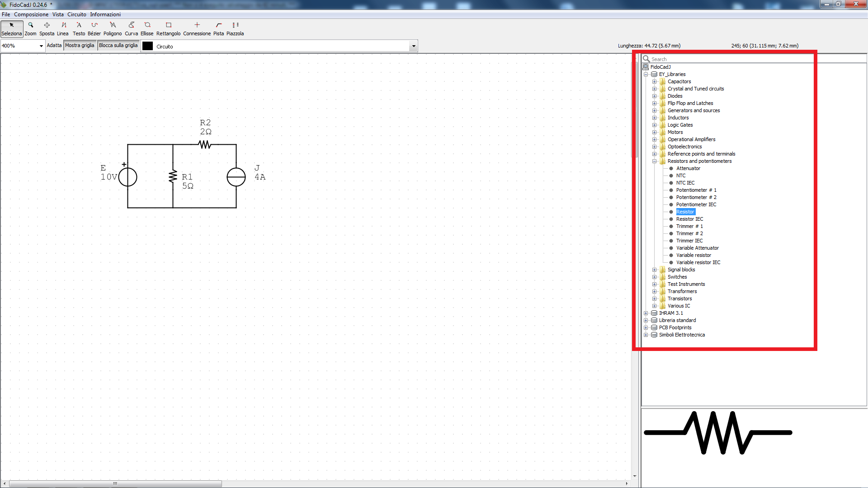Screen dimensions: 868x488
Task: Click the Adatta fit button
Action: [54, 46]
